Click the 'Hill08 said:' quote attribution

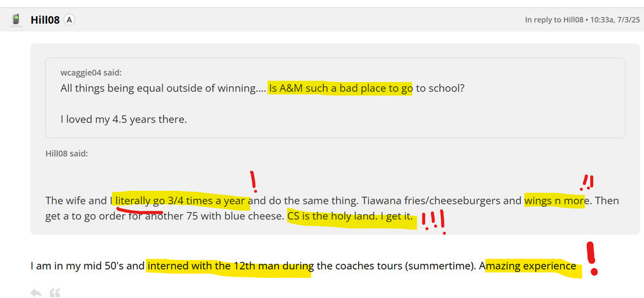coord(67,154)
